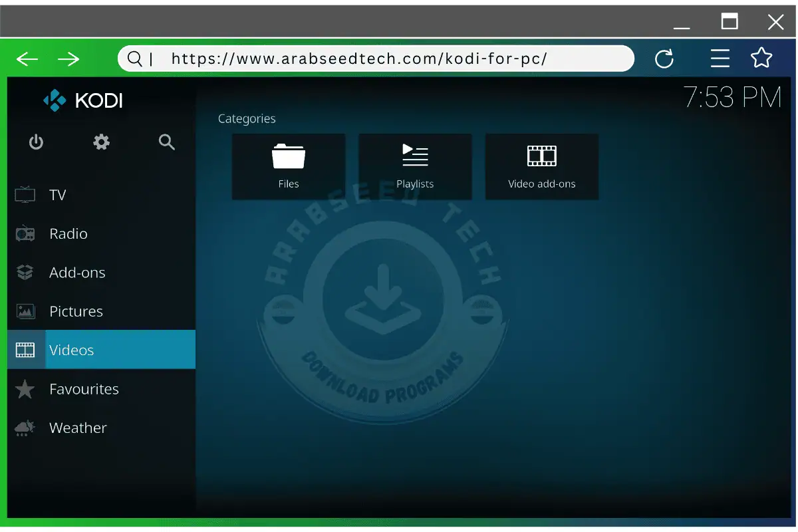The width and height of the screenshot is (798, 532).
Task: Click the Kodi logo
Action: (x=83, y=100)
